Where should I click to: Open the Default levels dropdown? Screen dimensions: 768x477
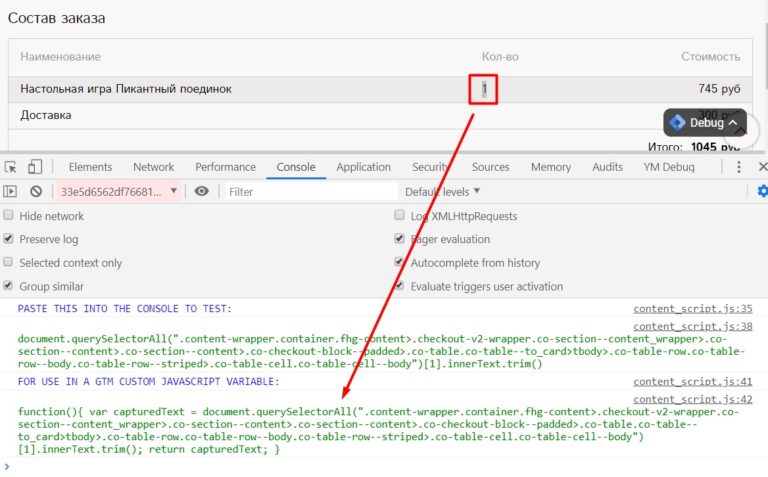tap(442, 191)
